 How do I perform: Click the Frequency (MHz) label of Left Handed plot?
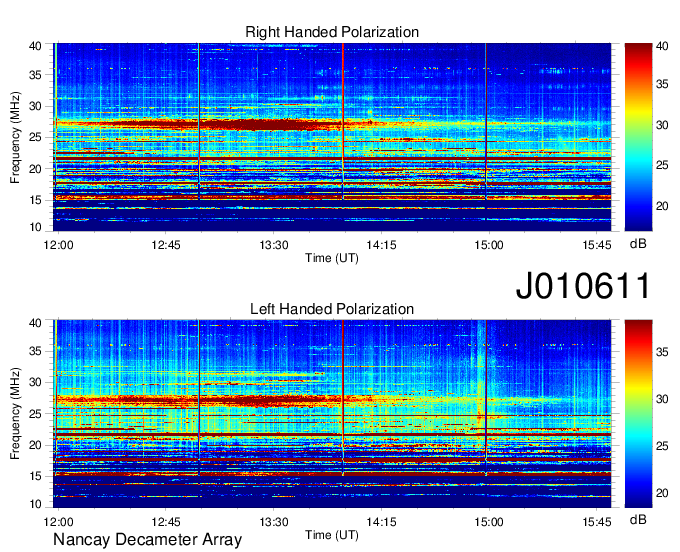(x=15, y=414)
